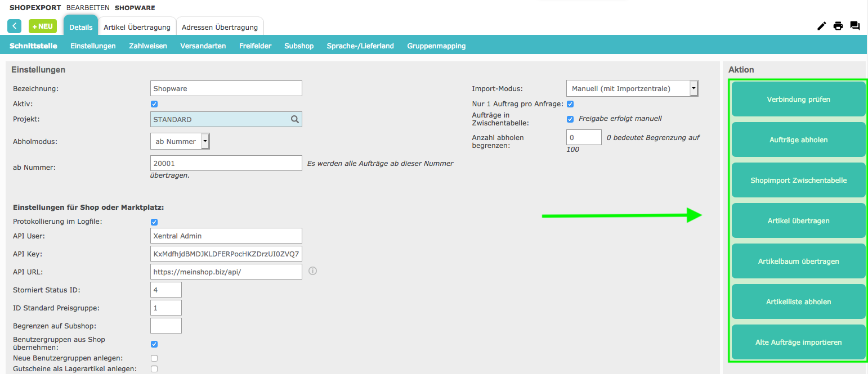Disable Protokollierung im Logfile checkbox

[x=154, y=222]
